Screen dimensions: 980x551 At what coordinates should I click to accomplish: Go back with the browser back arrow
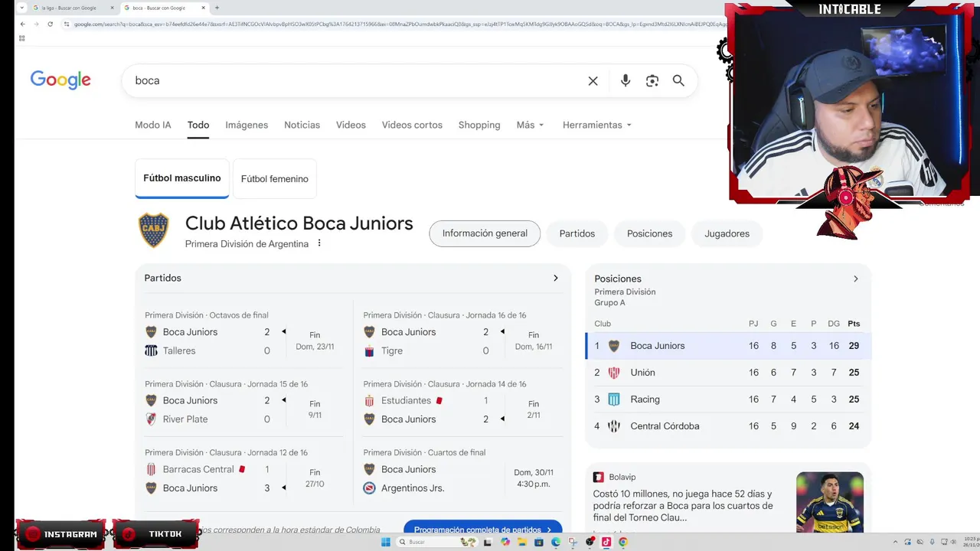click(23, 24)
